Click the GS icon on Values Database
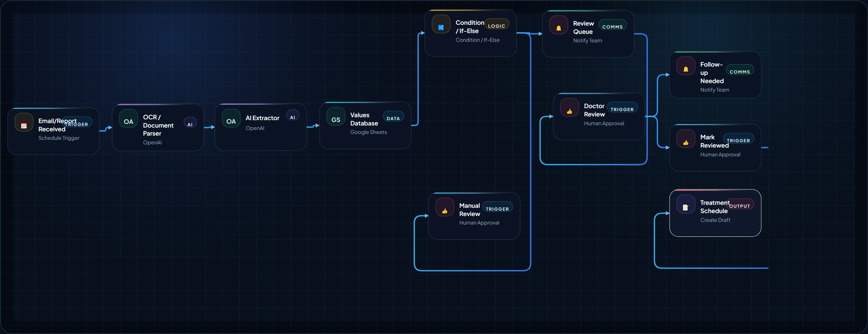The height and width of the screenshot is (334, 868). pyautogui.click(x=336, y=116)
